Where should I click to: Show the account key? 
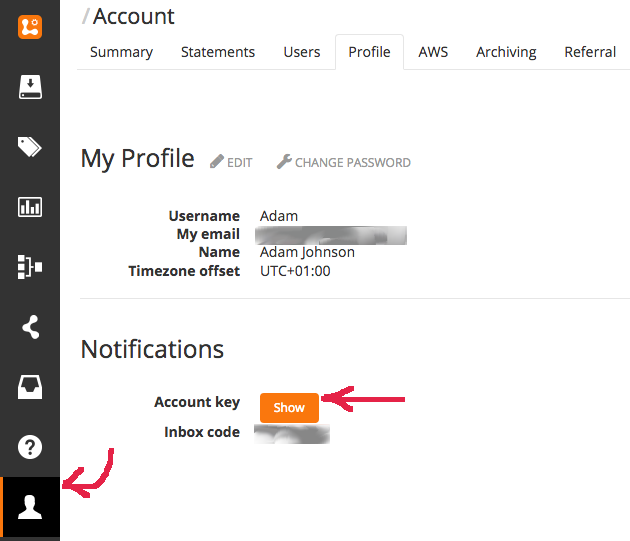[x=289, y=408]
